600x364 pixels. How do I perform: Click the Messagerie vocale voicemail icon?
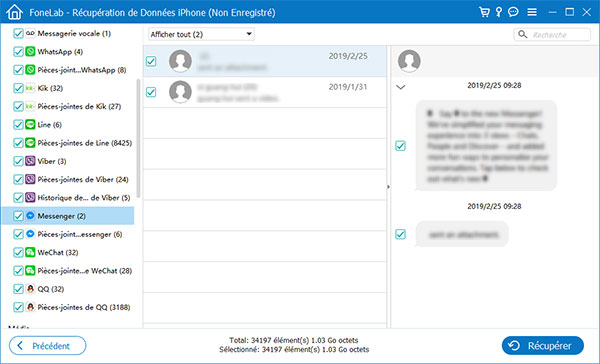(30, 33)
